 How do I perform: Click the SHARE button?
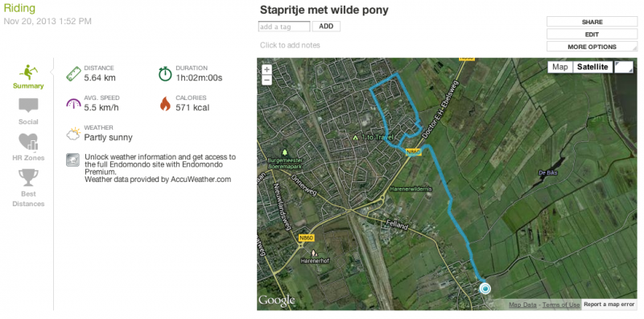coord(592,22)
